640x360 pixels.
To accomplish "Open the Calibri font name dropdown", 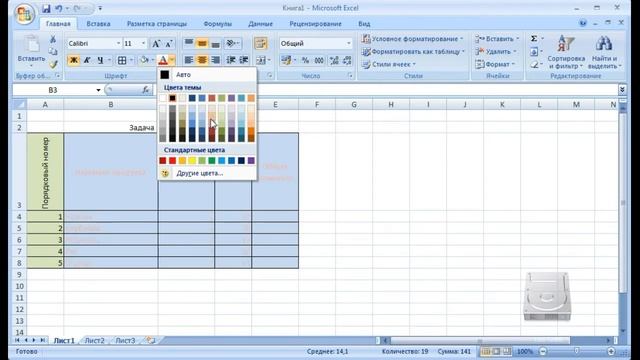I will tap(118, 43).
